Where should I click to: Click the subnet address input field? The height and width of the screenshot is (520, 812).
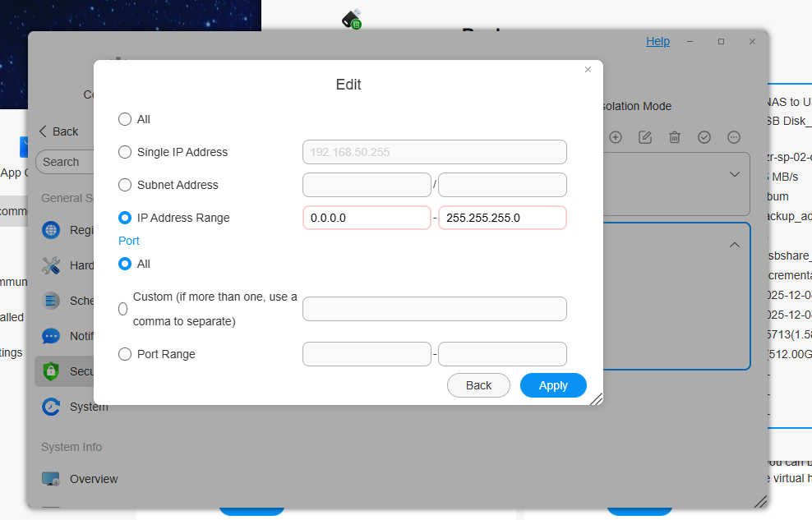tap(367, 185)
